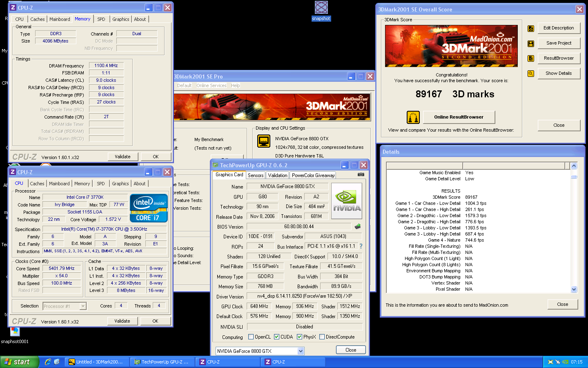This screenshot has height=368, width=588.
Task: Click the second Internet Explorer quick launch icon
Action: pyautogui.click(x=57, y=362)
